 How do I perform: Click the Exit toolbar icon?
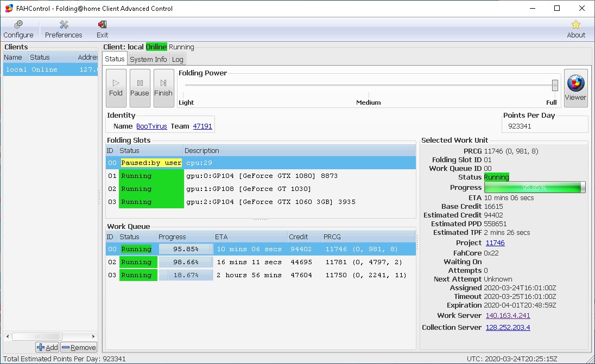102,30
